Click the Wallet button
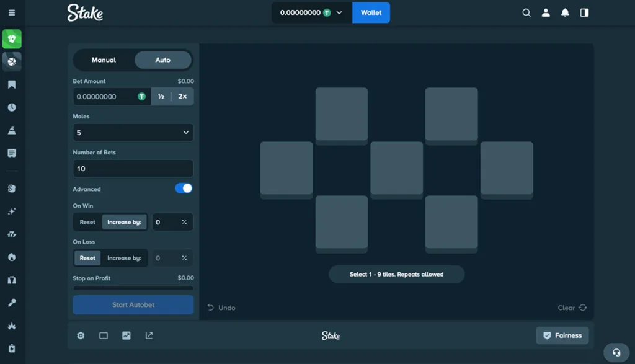 point(371,12)
